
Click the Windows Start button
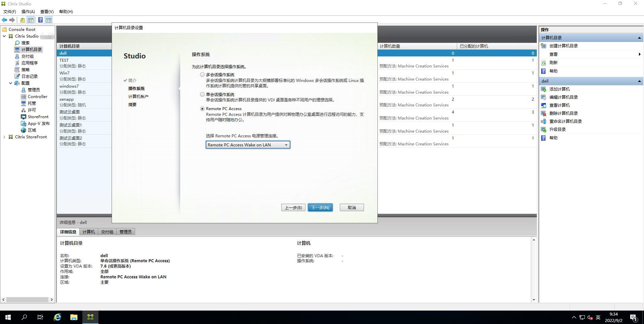[x=8, y=317]
